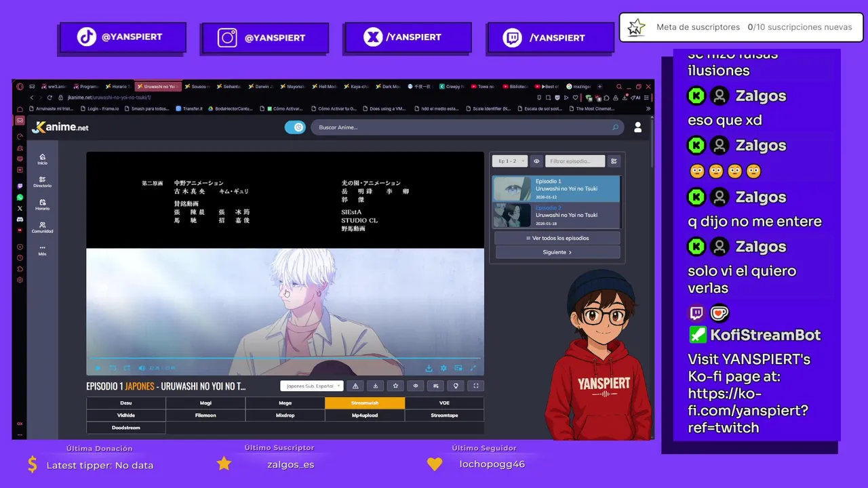Open the Más three-dot menu

click(x=42, y=250)
